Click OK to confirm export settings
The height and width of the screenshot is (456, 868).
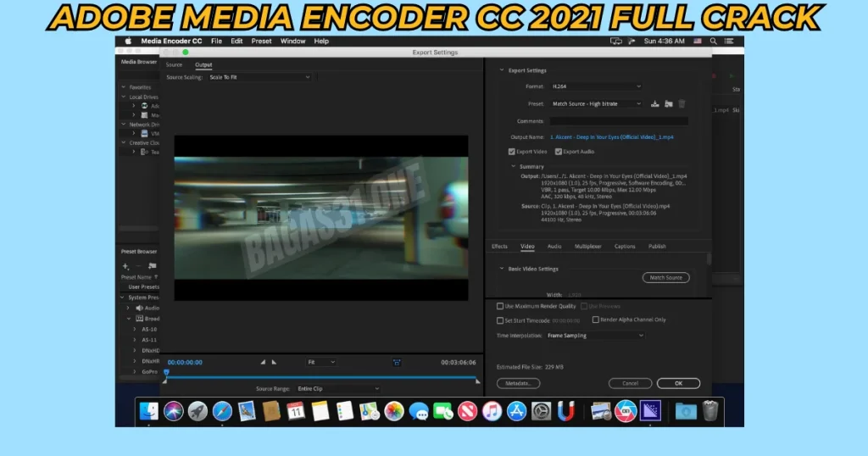(x=679, y=383)
